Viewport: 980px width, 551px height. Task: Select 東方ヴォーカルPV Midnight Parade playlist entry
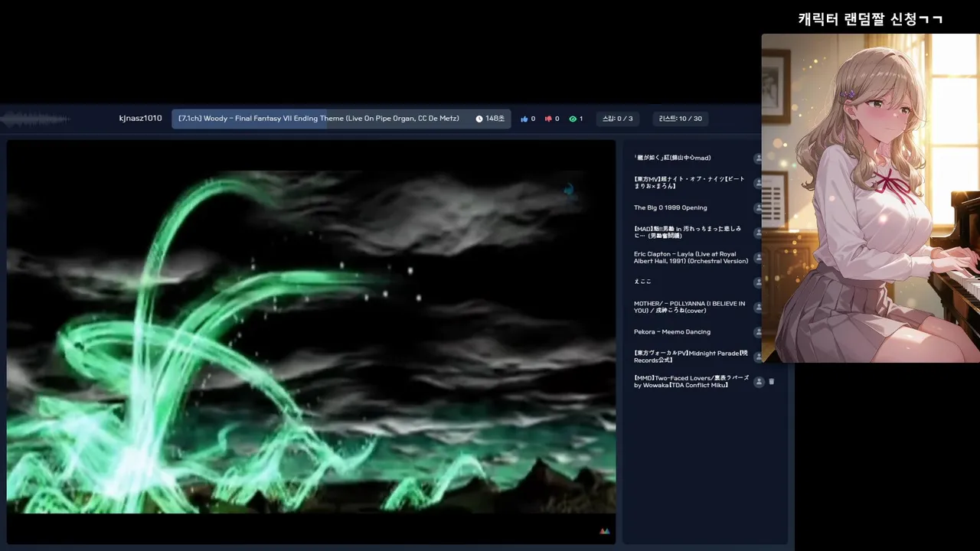pos(691,357)
